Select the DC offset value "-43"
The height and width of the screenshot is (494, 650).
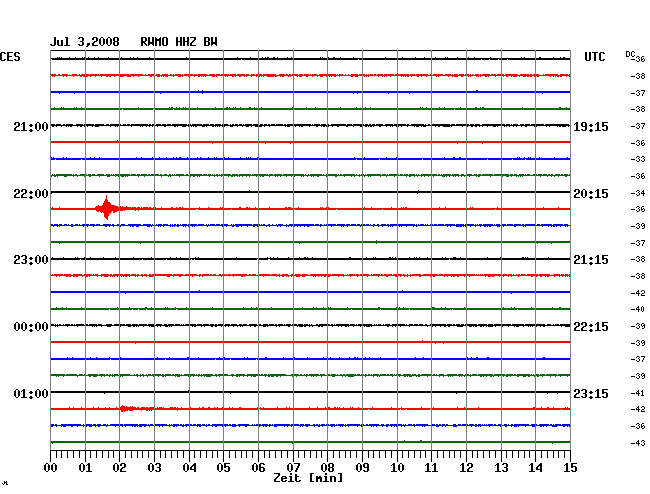pos(638,443)
